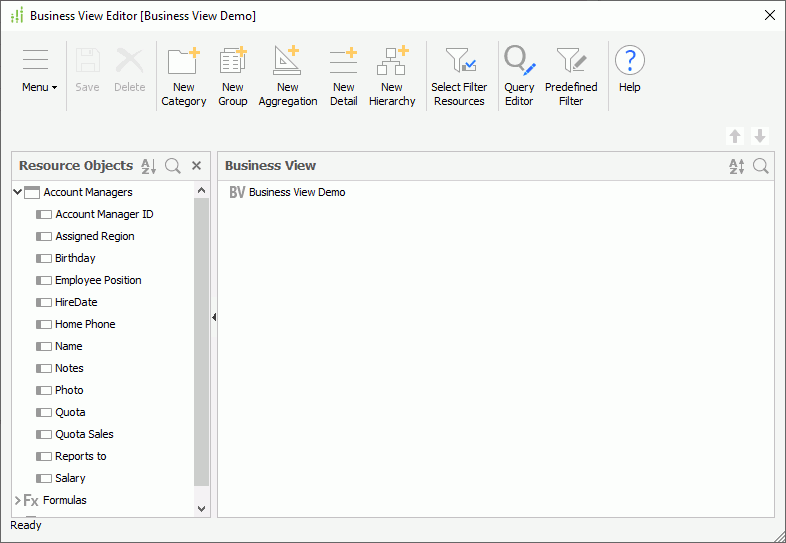Click the Account Managers table icon
The width and height of the screenshot is (786, 543).
(x=32, y=192)
